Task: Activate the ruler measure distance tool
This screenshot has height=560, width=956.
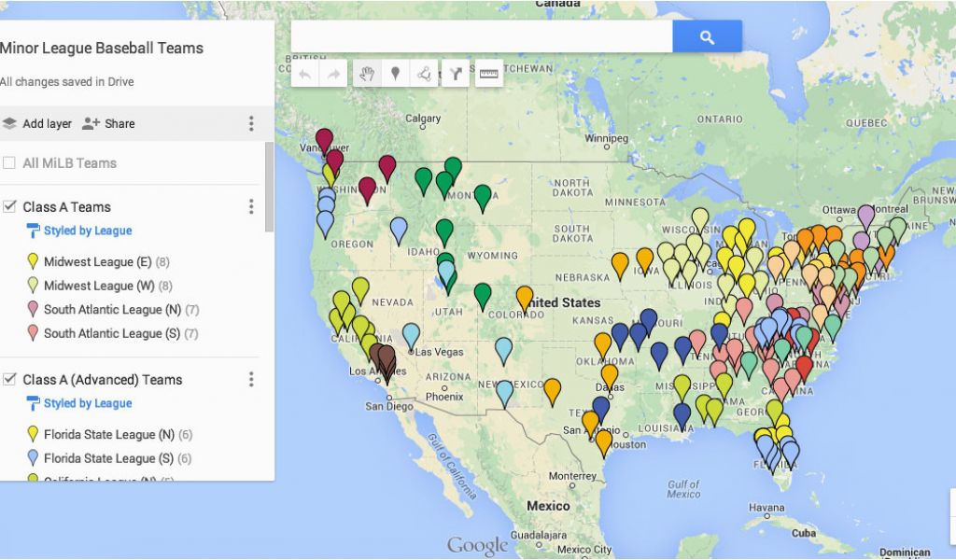Action: click(489, 74)
